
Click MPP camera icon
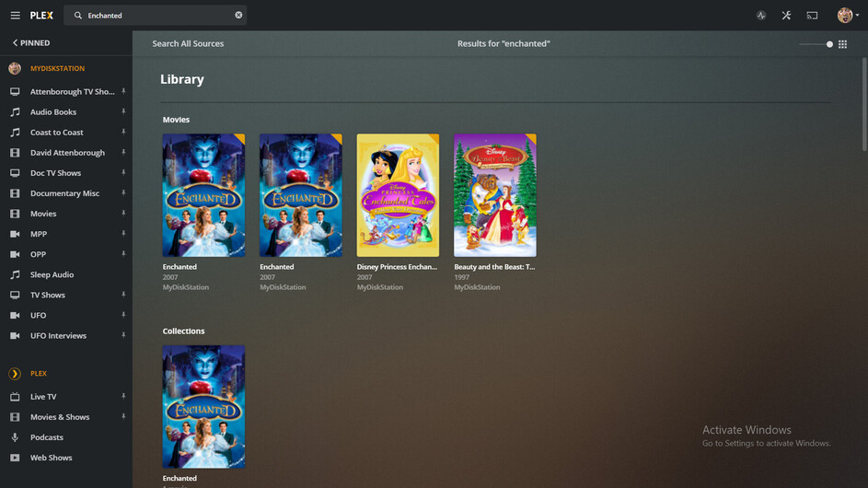coord(15,234)
